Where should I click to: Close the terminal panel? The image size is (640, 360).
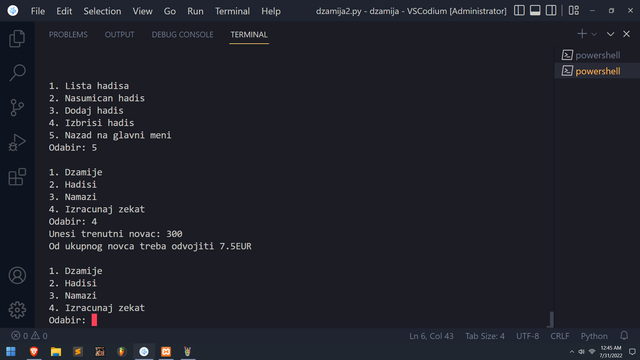pyautogui.click(x=627, y=34)
